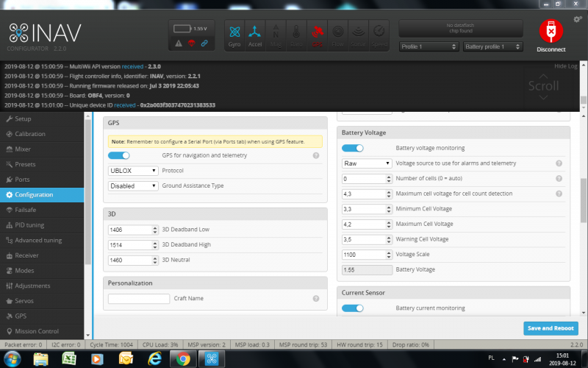Screen dimensions: 588x368
Task: Toggle battery voltage monitoring off
Action: [x=353, y=148]
